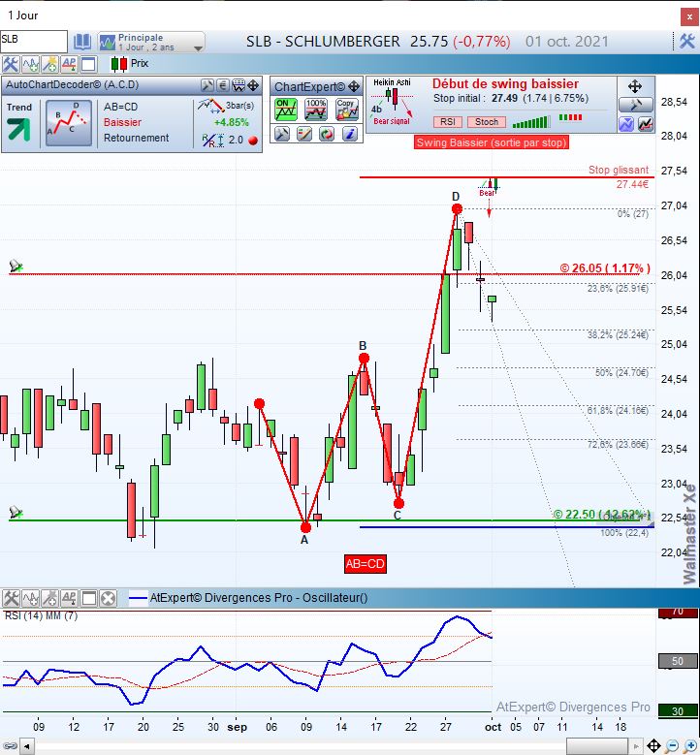Click the green strength bars indicator
The width and height of the screenshot is (700, 755).
coord(531,122)
